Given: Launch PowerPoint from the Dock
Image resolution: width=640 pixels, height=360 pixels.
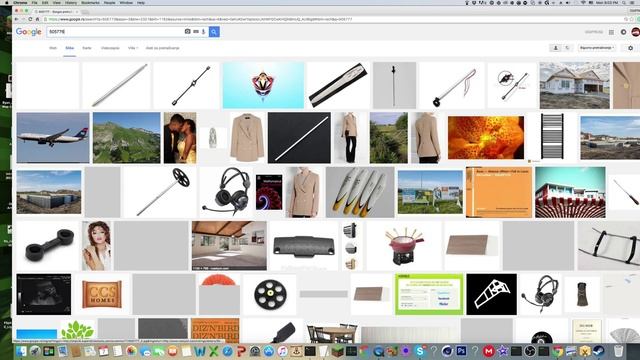Looking at the screenshot, I should [x=241, y=351].
